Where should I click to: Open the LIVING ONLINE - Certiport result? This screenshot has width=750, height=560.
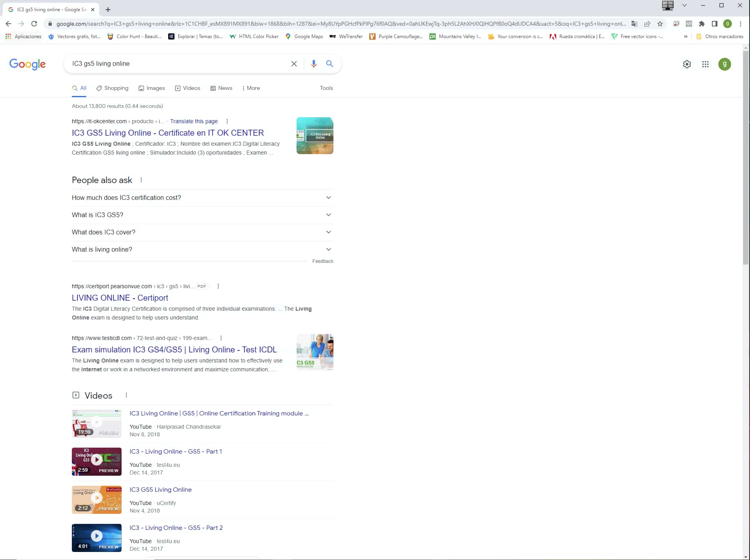point(120,298)
